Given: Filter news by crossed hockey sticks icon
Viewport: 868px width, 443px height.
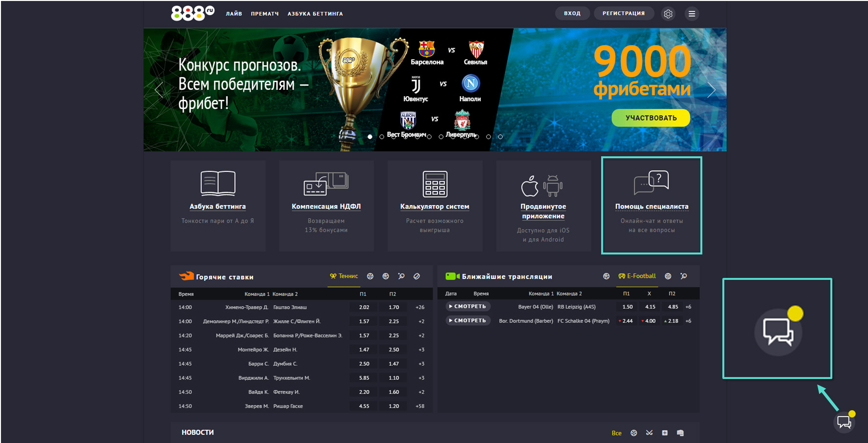Looking at the screenshot, I should pyautogui.click(x=649, y=433).
